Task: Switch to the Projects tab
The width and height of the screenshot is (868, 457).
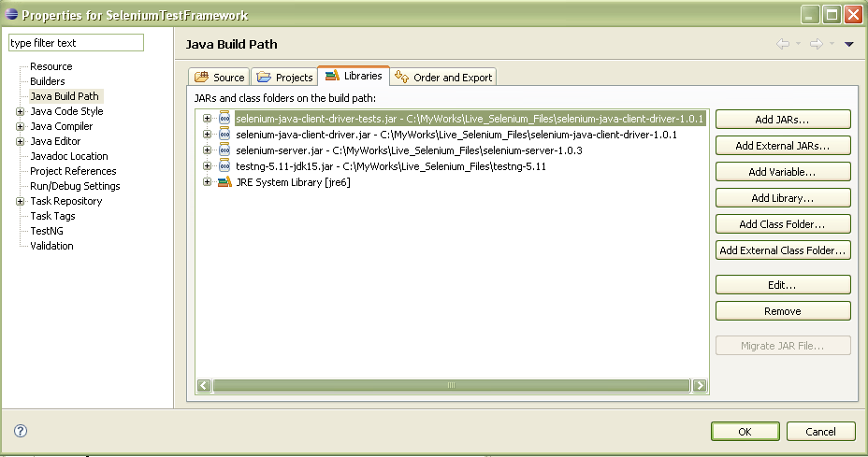Action: click(x=284, y=77)
